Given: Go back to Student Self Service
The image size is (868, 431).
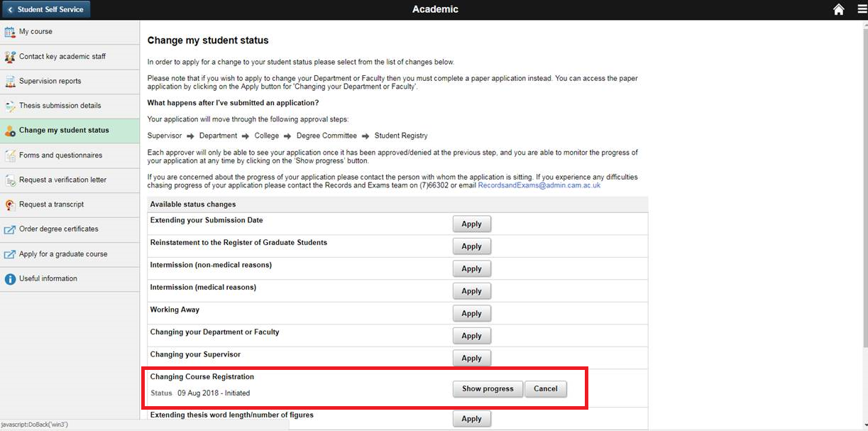Looking at the screenshot, I should tap(45, 9).
